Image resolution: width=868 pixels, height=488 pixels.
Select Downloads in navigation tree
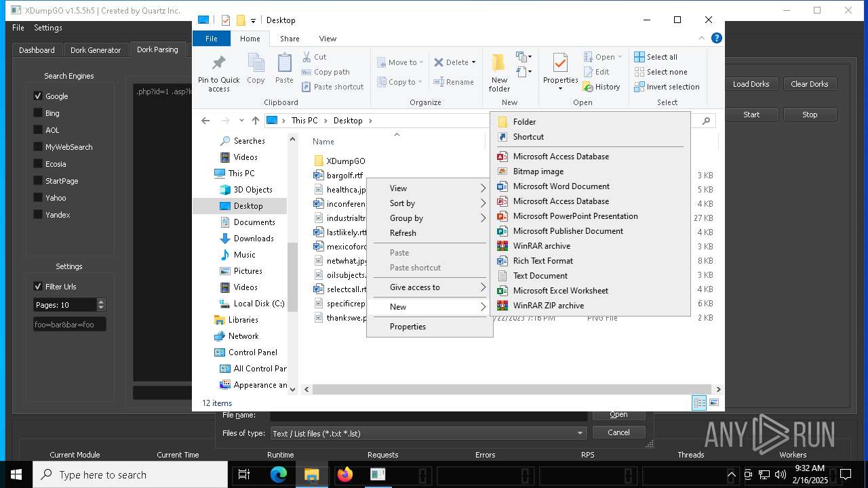coord(253,239)
